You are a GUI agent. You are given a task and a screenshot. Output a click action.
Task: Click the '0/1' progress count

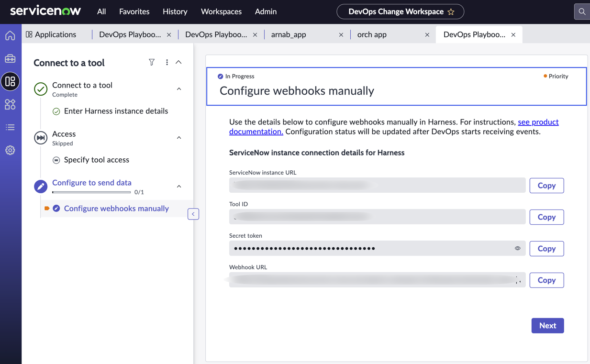[139, 192]
